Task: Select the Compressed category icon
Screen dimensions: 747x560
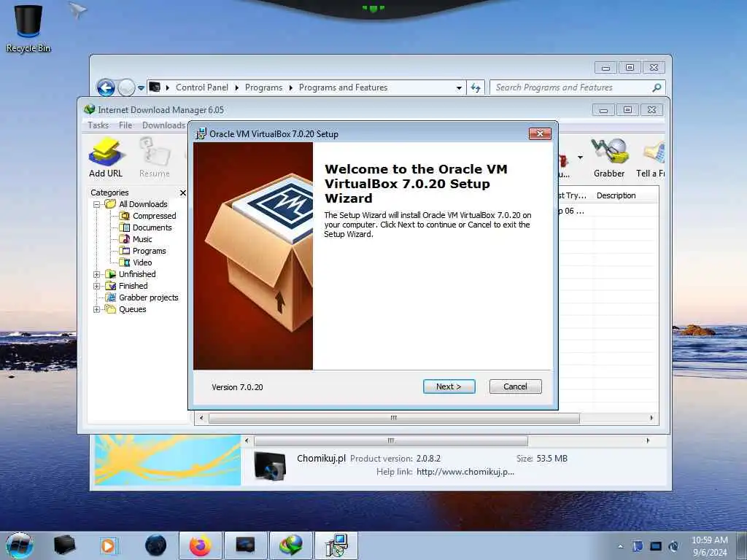Action: [124, 216]
